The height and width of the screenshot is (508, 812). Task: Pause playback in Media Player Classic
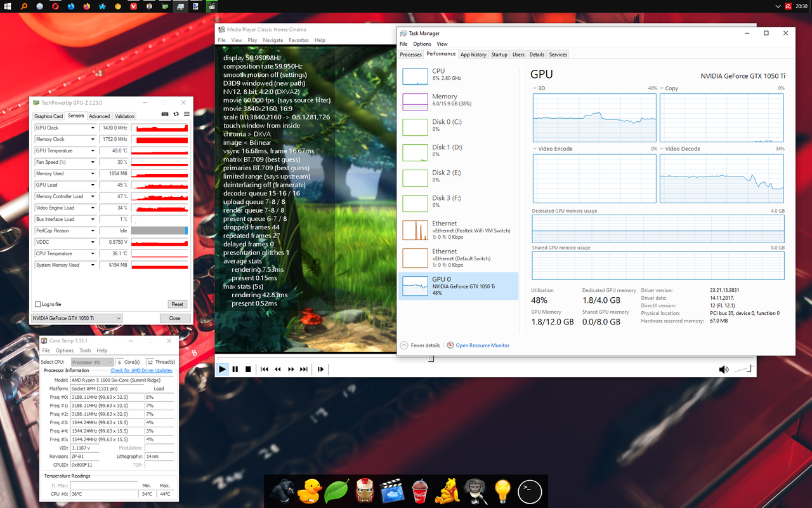coord(235,369)
